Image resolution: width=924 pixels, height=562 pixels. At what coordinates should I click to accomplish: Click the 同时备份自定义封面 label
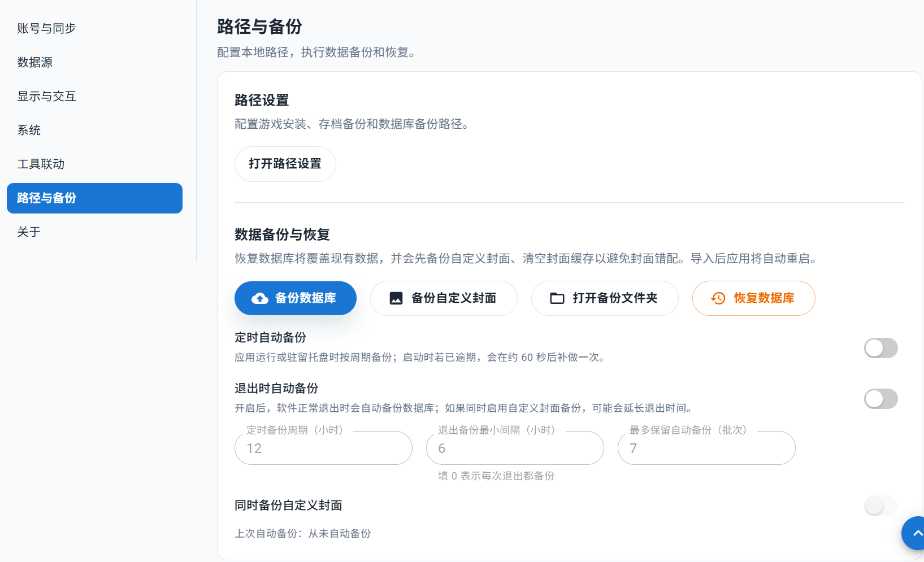point(288,505)
